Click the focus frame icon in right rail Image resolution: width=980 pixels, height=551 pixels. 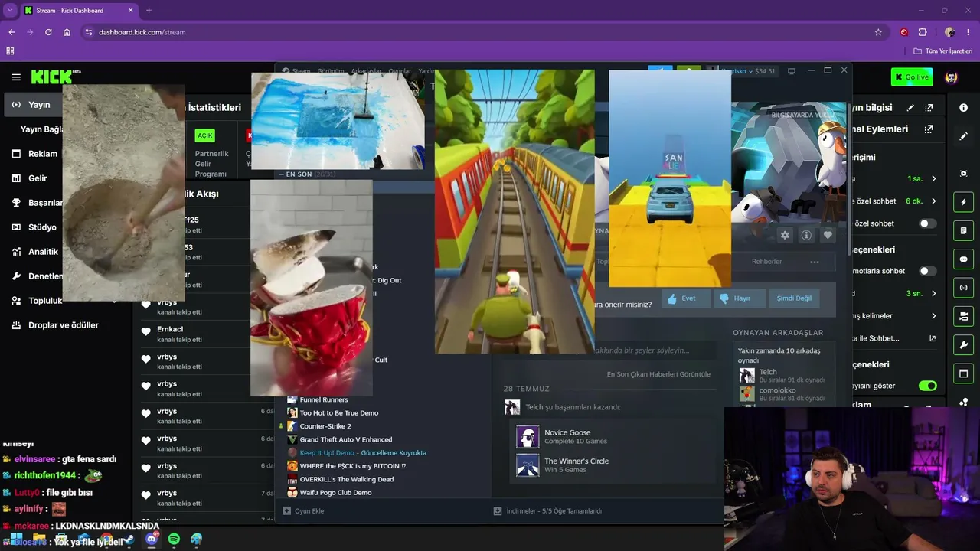(963, 174)
